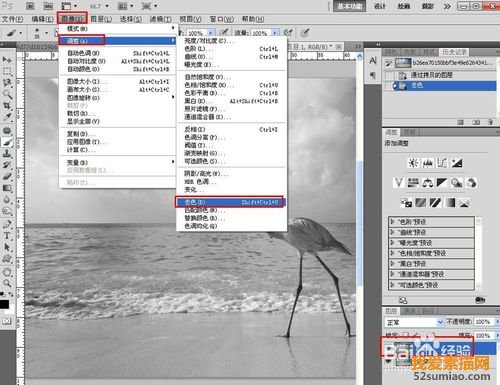This screenshot has width=500, height=385.
Task: Select history state 通过拷贝的图层
Action: (x=440, y=75)
